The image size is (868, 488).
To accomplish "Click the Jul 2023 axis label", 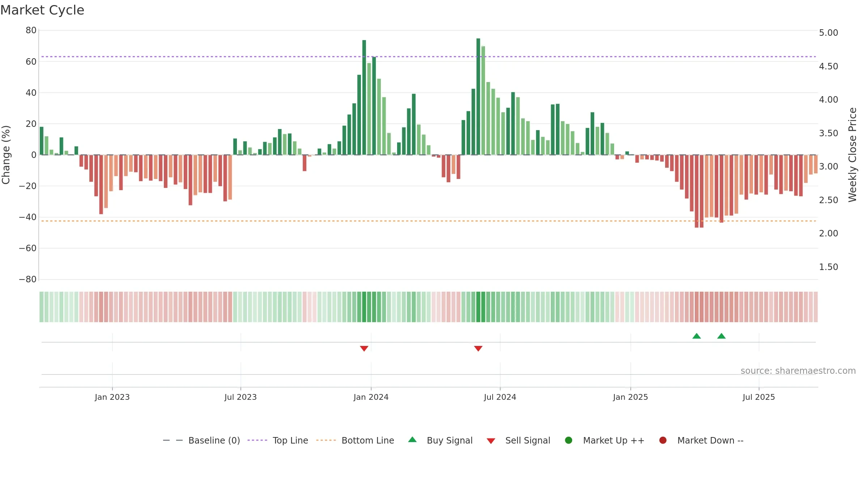I will (241, 397).
